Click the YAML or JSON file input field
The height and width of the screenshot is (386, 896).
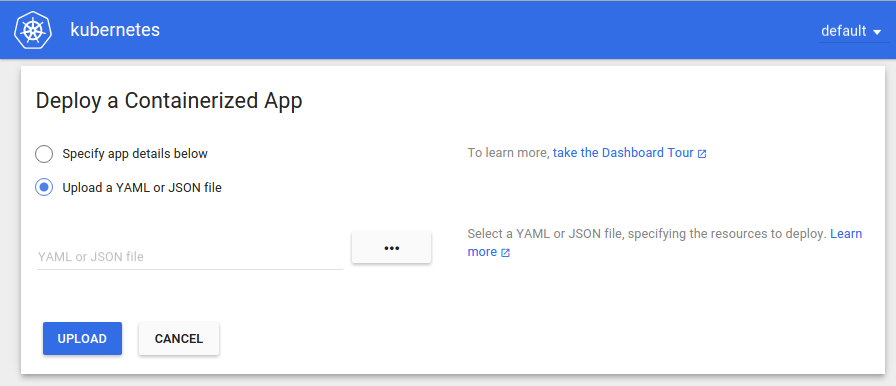(190, 257)
